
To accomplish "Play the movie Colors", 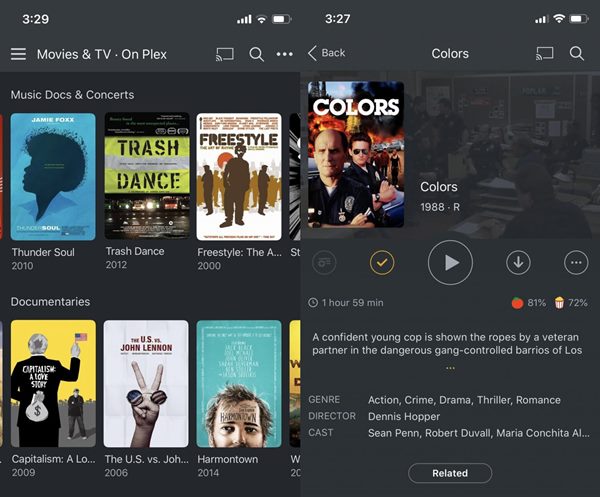I will click(450, 262).
